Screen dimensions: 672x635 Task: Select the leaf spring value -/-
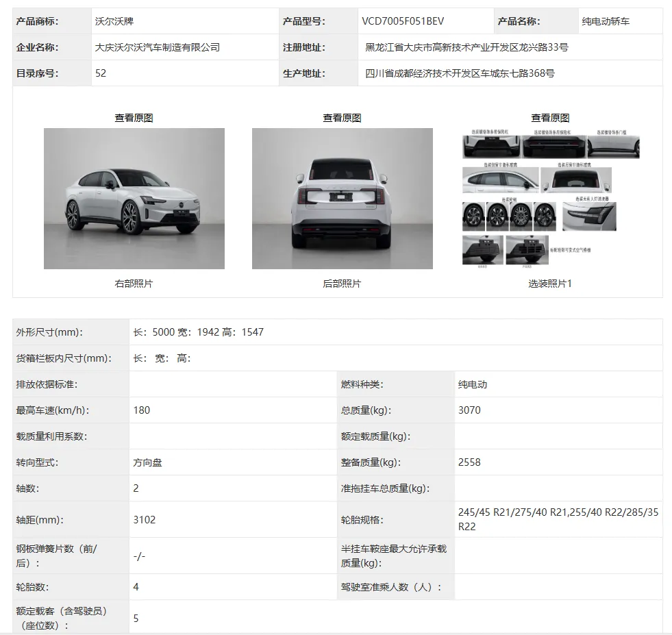[x=139, y=556]
